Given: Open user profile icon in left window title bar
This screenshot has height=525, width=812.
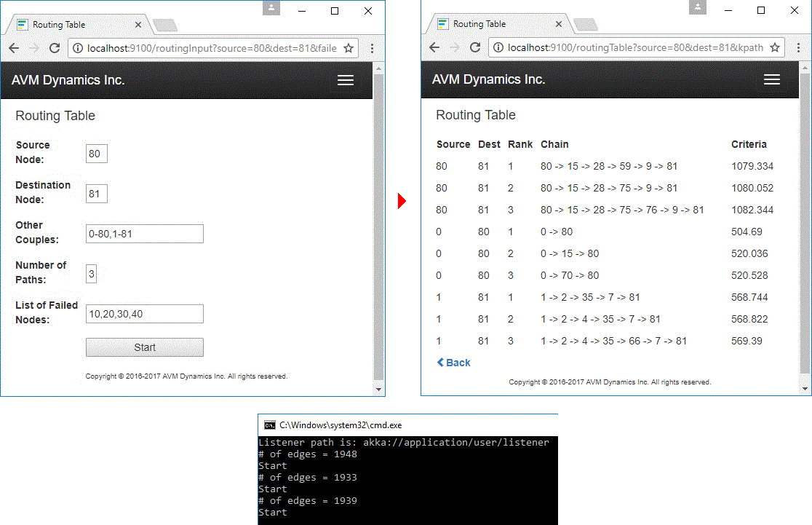Looking at the screenshot, I should [x=271, y=8].
